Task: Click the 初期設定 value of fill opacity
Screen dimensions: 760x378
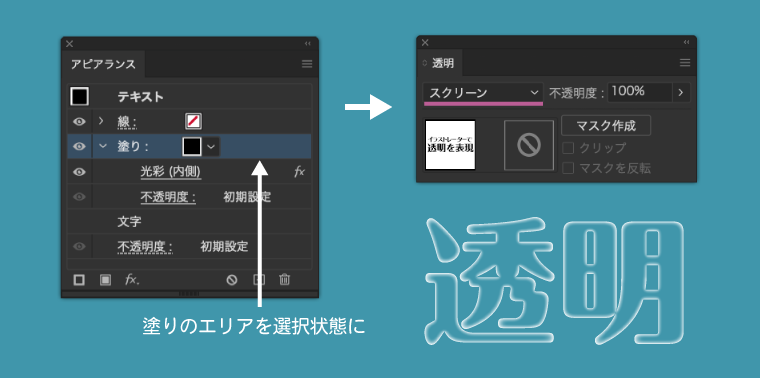Action: coord(247,197)
